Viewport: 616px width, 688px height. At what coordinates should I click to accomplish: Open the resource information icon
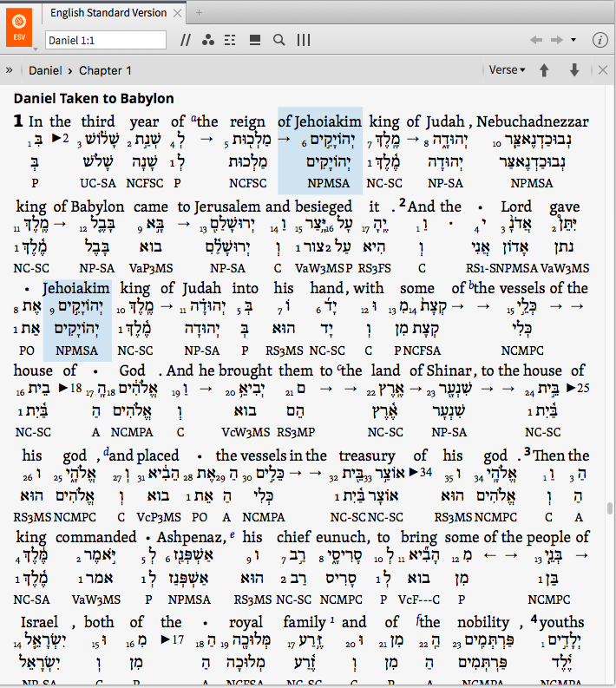(x=600, y=40)
